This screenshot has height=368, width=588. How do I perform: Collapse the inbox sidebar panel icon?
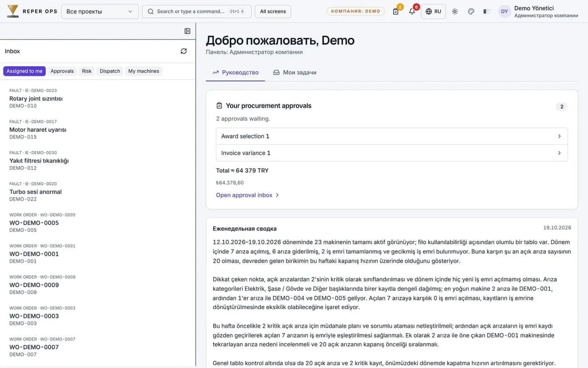[x=187, y=31]
